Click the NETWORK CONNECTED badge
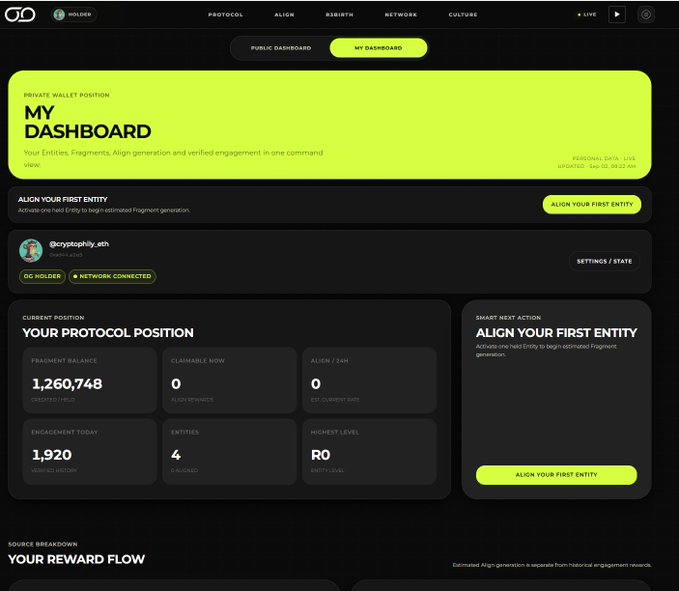The height and width of the screenshot is (591, 679). pos(112,276)
